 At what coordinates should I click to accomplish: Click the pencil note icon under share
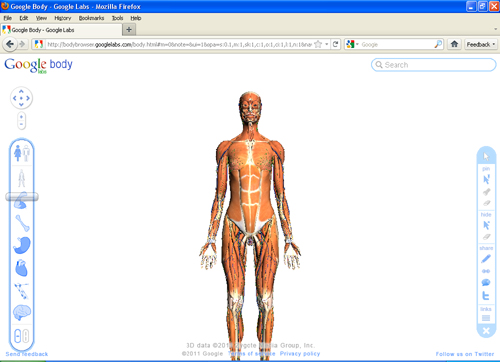click(486, 259)
